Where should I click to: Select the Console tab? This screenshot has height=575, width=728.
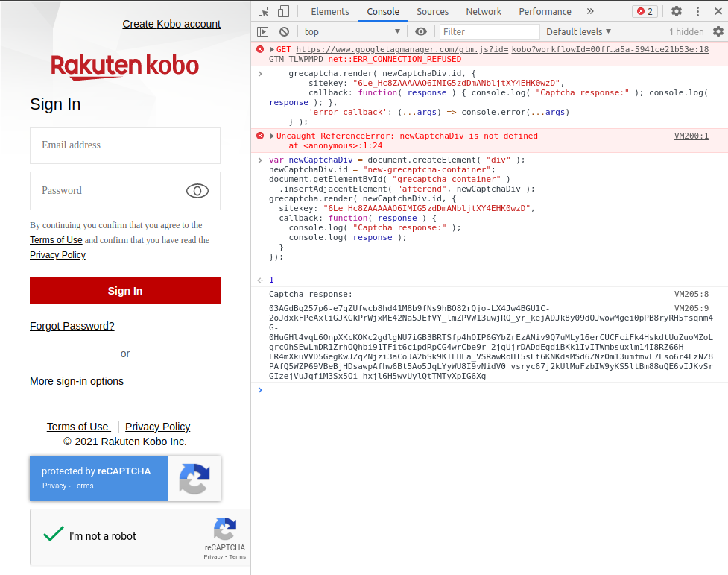pyautogui.click(x=383, y=12)
